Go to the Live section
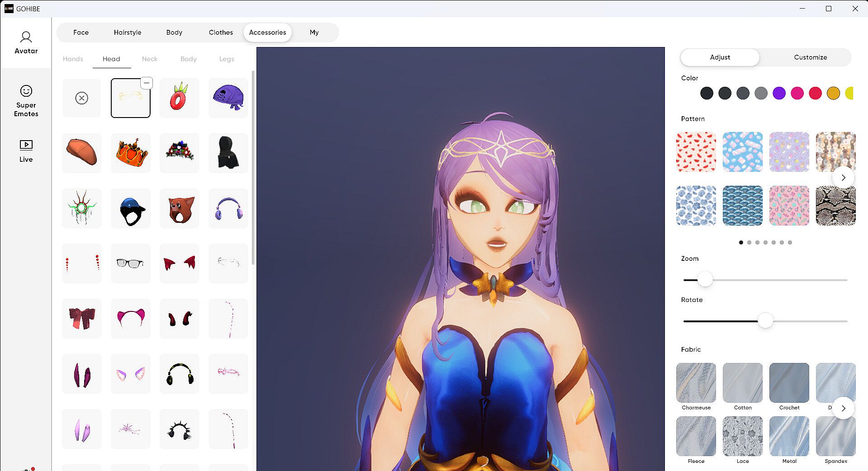This screenshot has height=471, width=868. pyautogui.click(x=26, y=151)
